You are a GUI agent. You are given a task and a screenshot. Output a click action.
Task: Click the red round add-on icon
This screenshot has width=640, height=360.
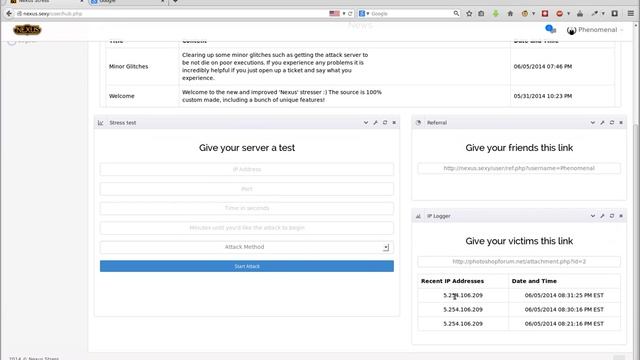pos(560,13)
